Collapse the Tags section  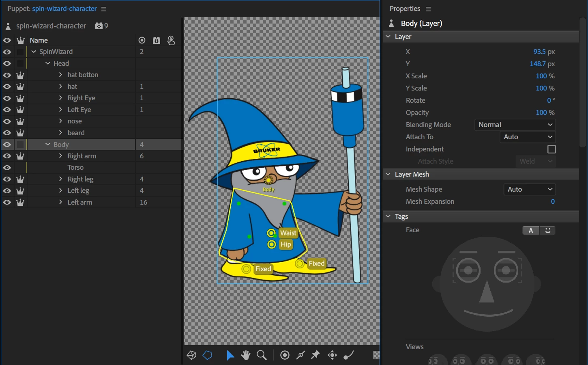tap(388, 216)
